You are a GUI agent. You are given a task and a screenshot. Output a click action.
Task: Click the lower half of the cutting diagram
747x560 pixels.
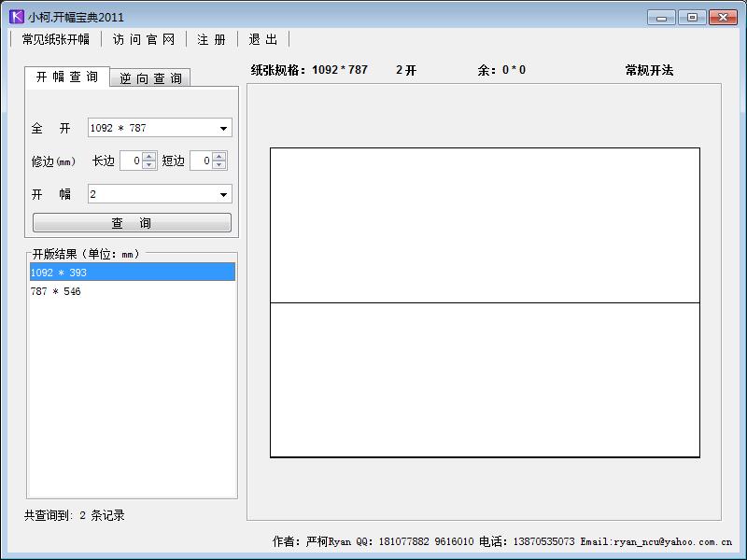(485, 380)
